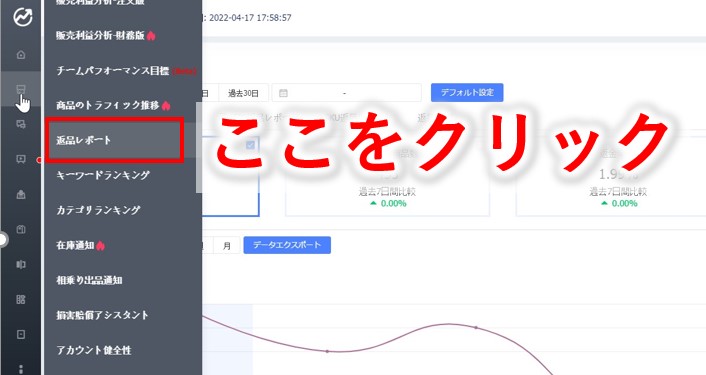Image resolution: width=706 pixels, height=375 pixels.
Task: Toggle the checkbox on the selected metric card
Action: pyautogui.click(x=250, y=145)
